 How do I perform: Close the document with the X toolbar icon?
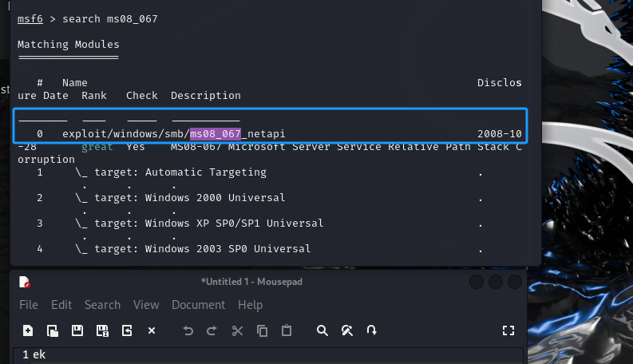[152, 331]
